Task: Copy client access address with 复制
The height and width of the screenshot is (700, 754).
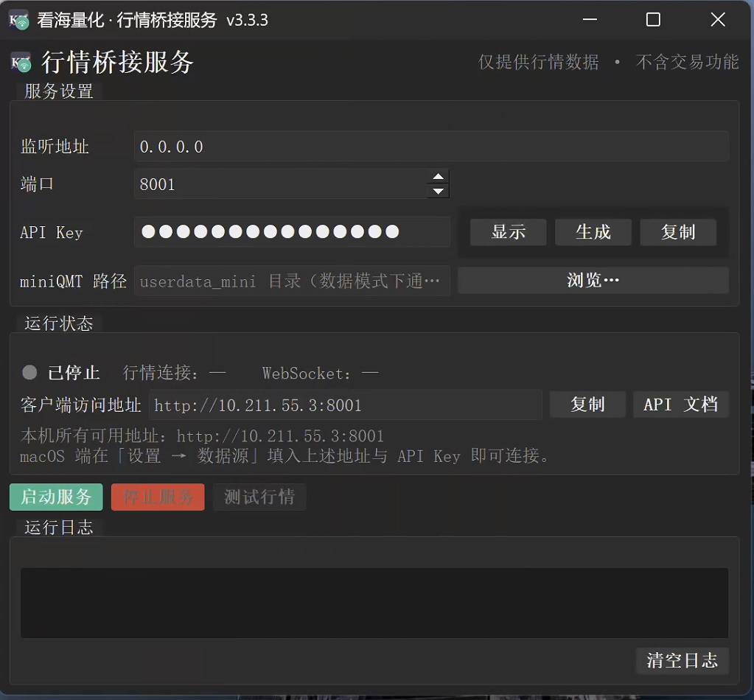Action: point(587,405)
